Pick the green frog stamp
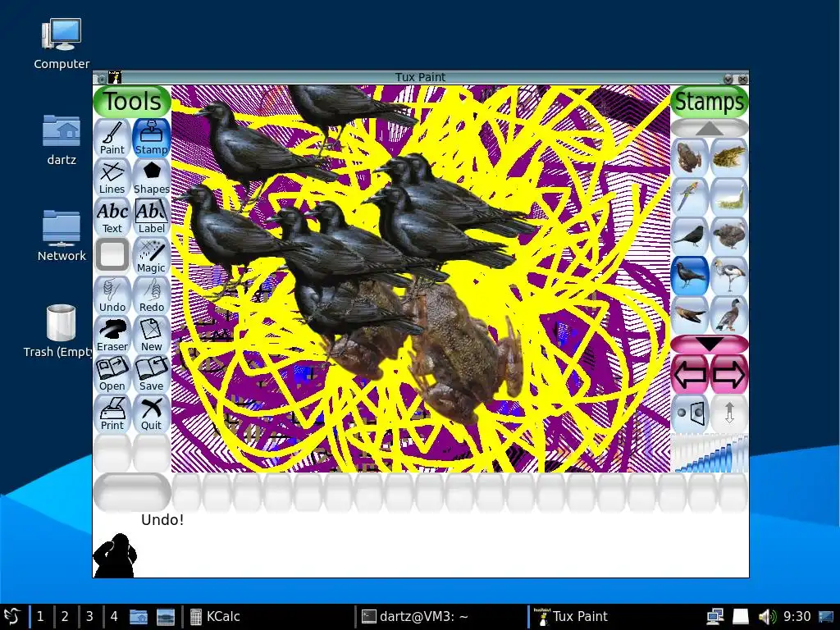The height and width of the screenshot is (630, 840). point(729,157)
